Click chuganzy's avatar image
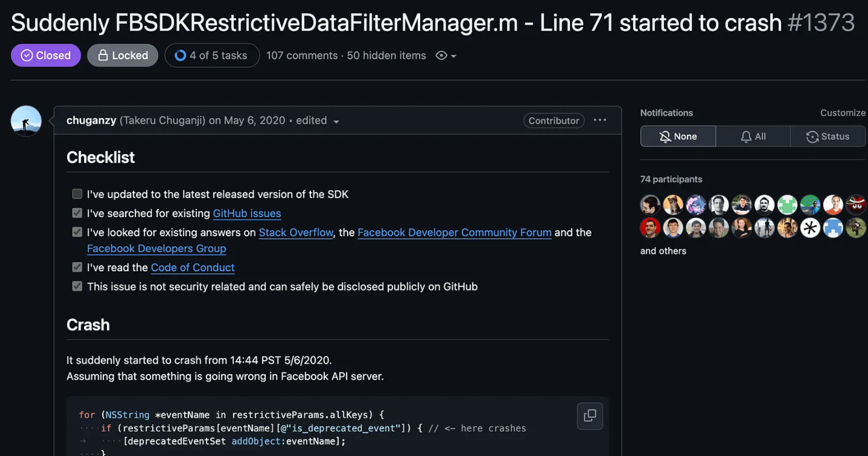Viewport: 868px width, 456px height. tap(26, 121)
